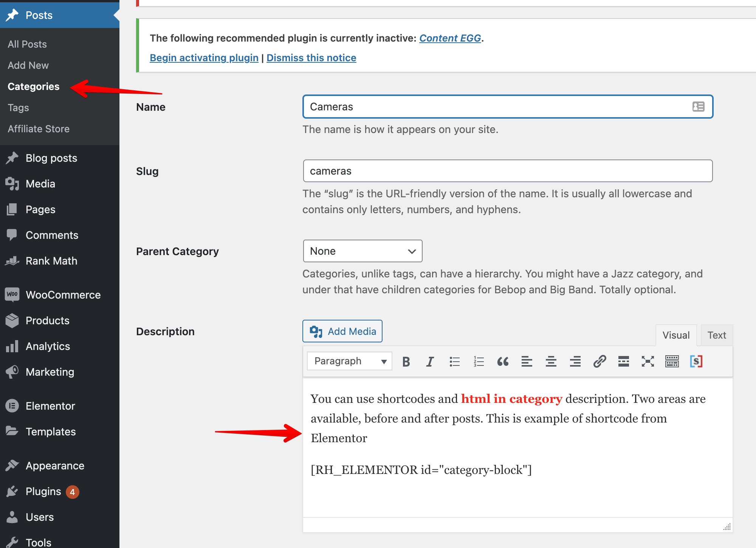This screenshot has width=756, height=548.
Task: Dismiss the Content EGG notice
Action: pos(311,57)
